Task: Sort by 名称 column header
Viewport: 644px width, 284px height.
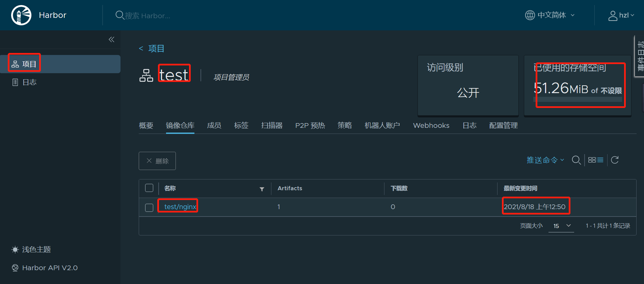Action: [170, 188]
